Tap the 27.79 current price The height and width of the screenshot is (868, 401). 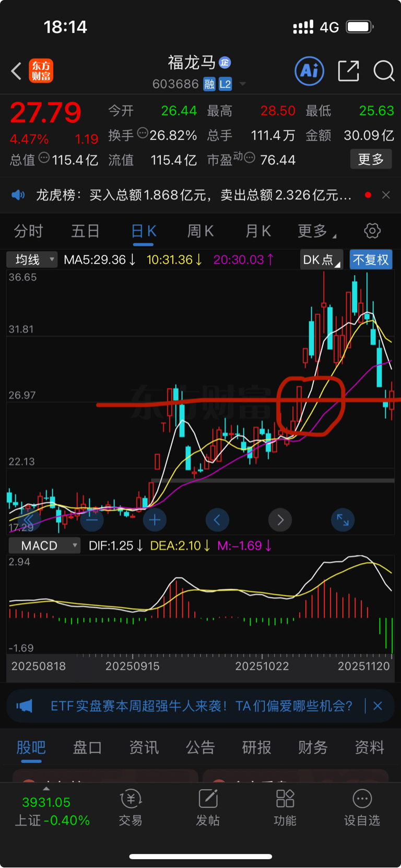click(46, 112)
